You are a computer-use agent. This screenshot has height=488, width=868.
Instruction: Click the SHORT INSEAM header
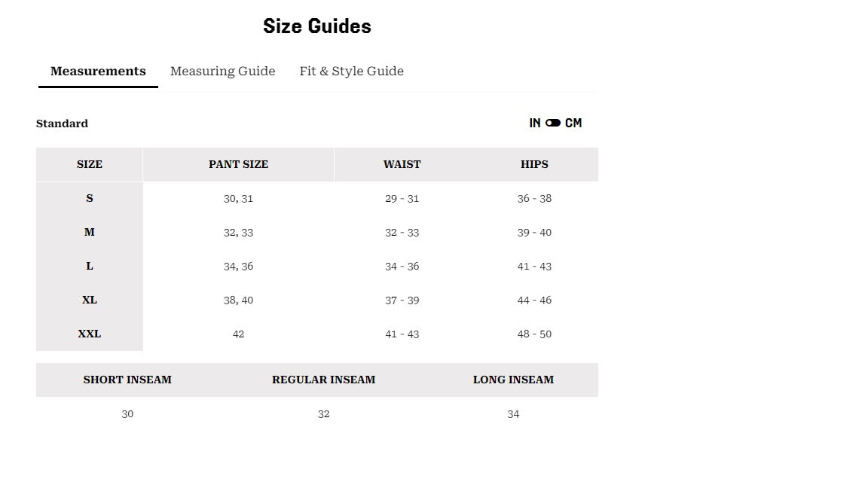pyautogui.click(x=127, y=380)
